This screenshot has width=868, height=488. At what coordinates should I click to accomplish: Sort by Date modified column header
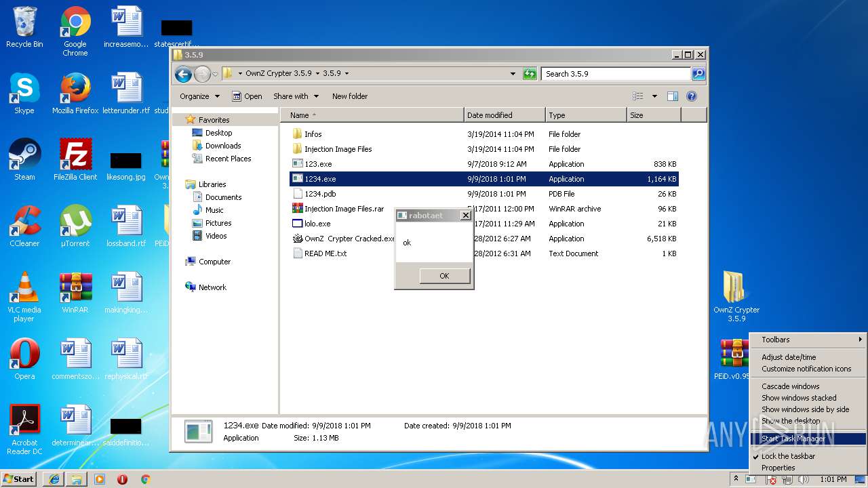tap(505, 115)
